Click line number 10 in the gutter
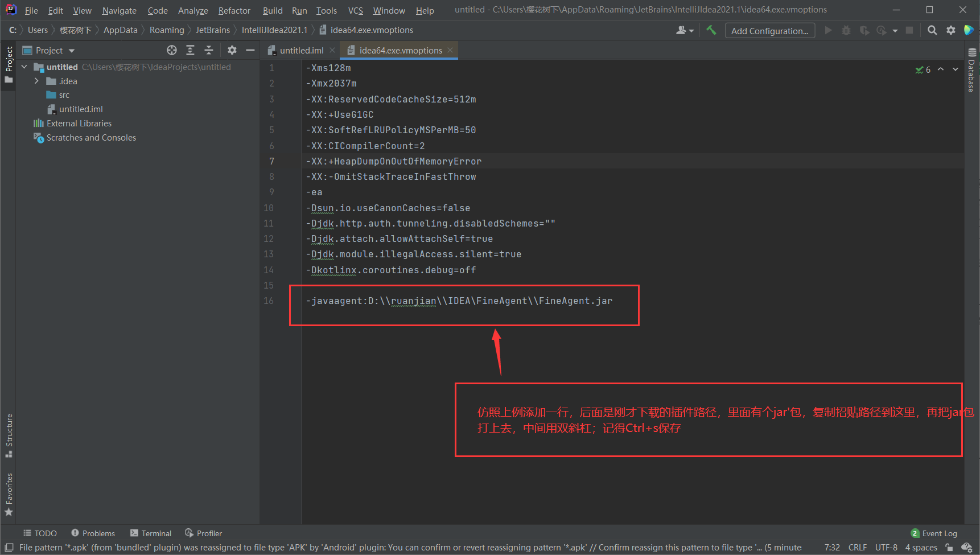 point(269,208)
